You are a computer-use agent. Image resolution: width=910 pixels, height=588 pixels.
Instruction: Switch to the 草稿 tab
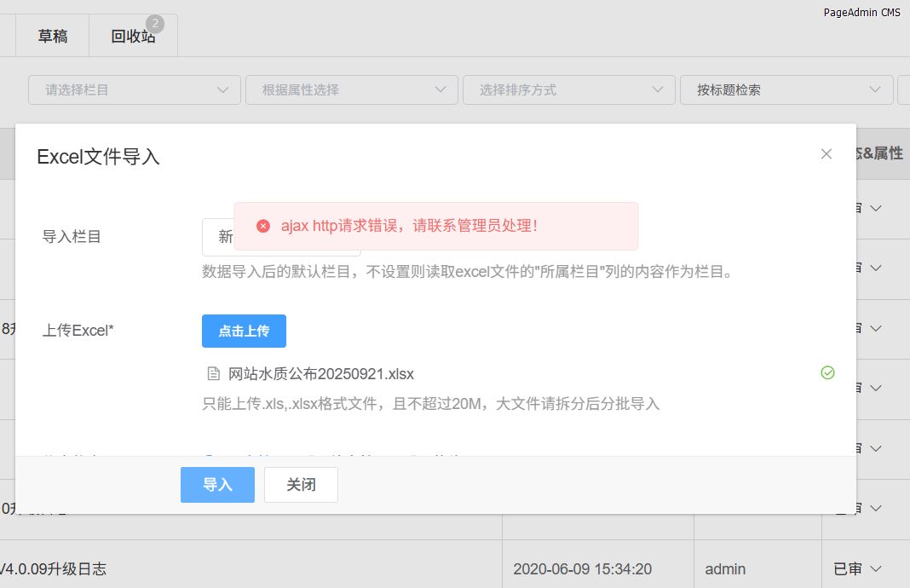tap(53, 37)
